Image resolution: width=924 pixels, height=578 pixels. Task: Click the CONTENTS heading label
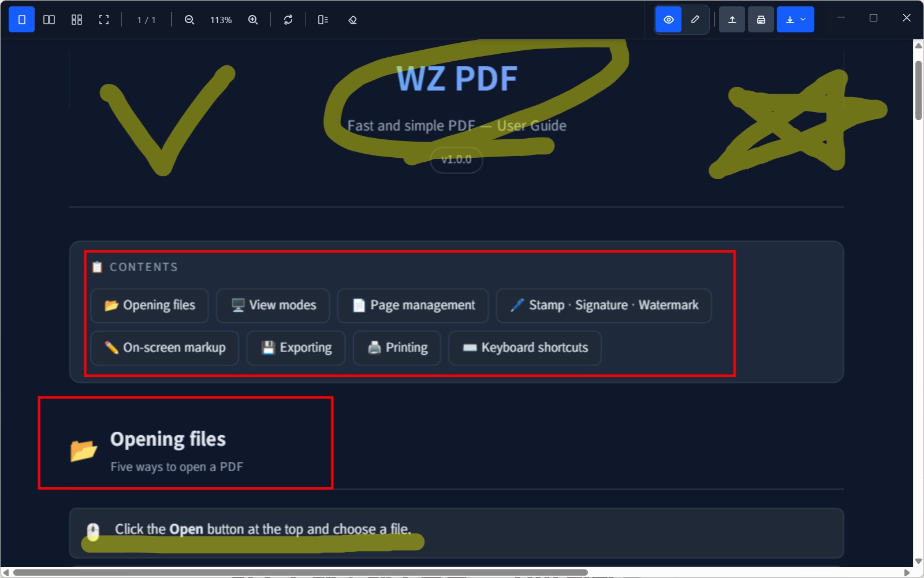click(144, 267)
